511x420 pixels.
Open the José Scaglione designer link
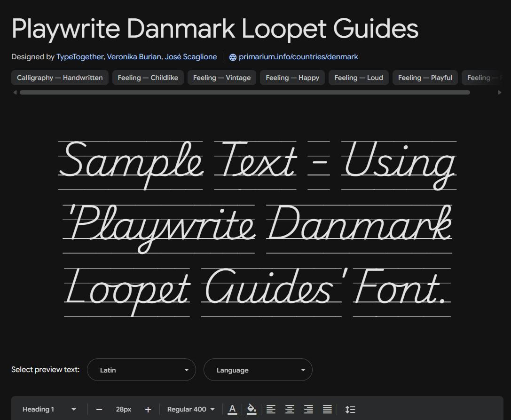pyautogui.click(x=191, y=57)
